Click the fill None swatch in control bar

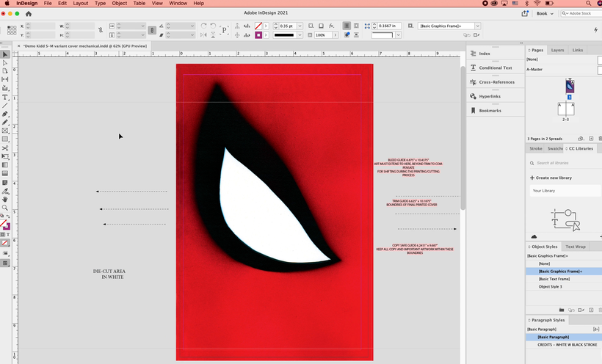[258, 26]
